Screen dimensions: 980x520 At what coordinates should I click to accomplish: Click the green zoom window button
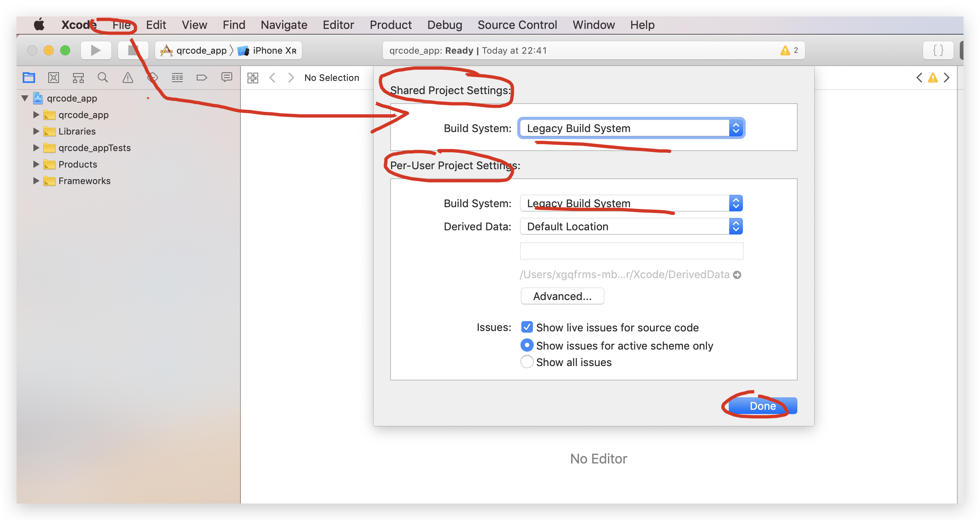tap(65, 50)
